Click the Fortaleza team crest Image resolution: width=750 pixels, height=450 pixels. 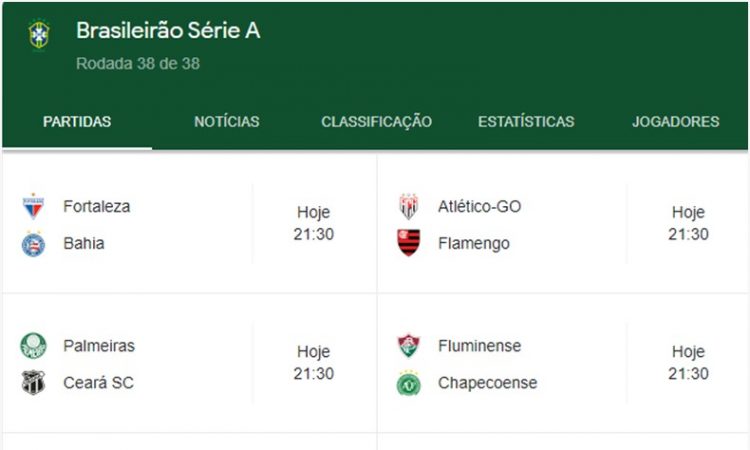click(x=33, y=207)
